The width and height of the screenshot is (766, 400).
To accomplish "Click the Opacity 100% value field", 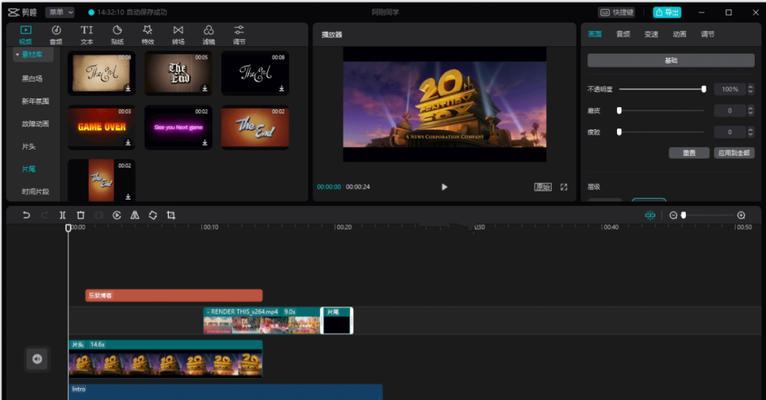I will pyautogui.click(x=730, y=89).
